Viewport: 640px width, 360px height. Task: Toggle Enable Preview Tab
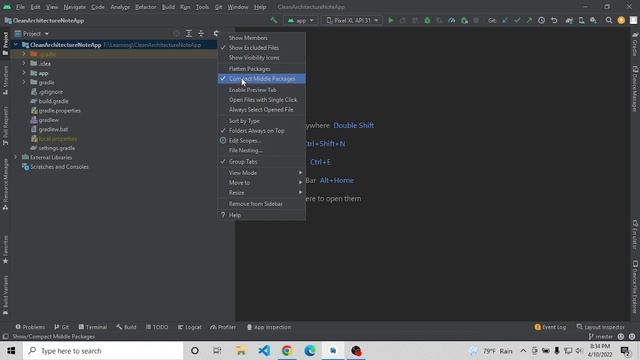click(261, 90)
